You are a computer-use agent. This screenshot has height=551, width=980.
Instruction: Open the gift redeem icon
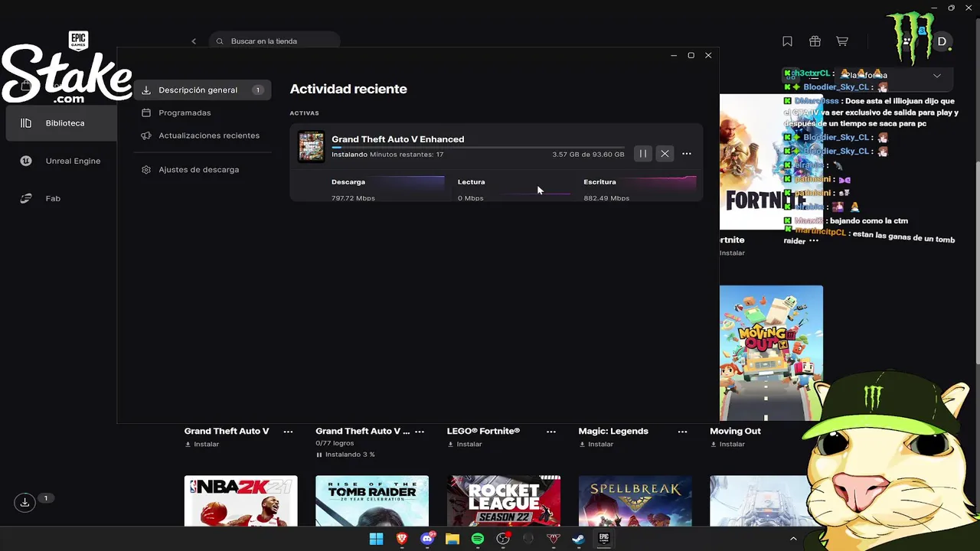pyautogui.click(x=815, y=41)
